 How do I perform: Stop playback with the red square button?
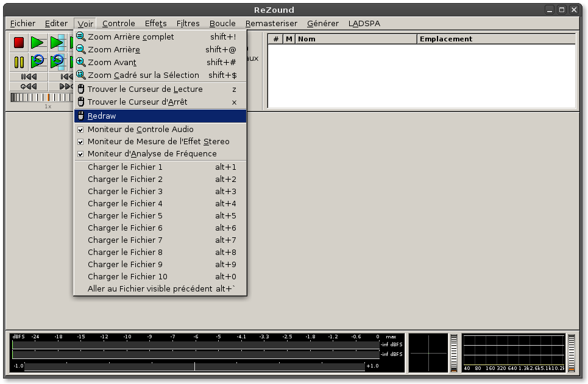point(19,43)
